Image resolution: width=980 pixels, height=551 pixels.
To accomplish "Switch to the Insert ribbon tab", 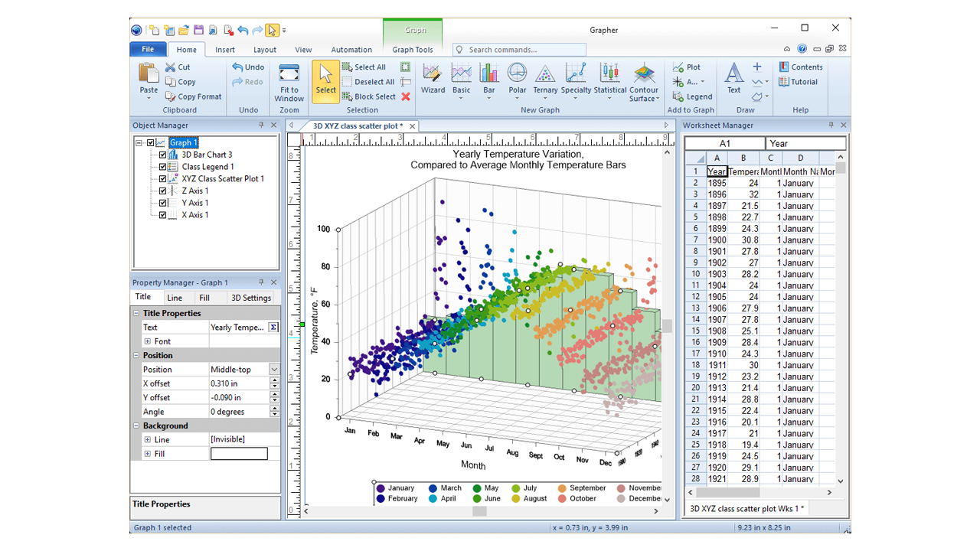I will 225,50.
